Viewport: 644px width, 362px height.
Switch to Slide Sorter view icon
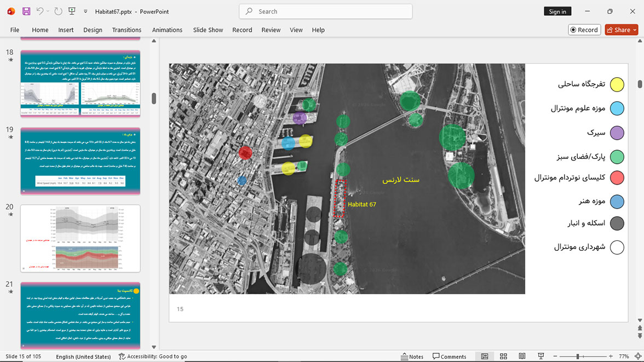click(x=504, y=356)
